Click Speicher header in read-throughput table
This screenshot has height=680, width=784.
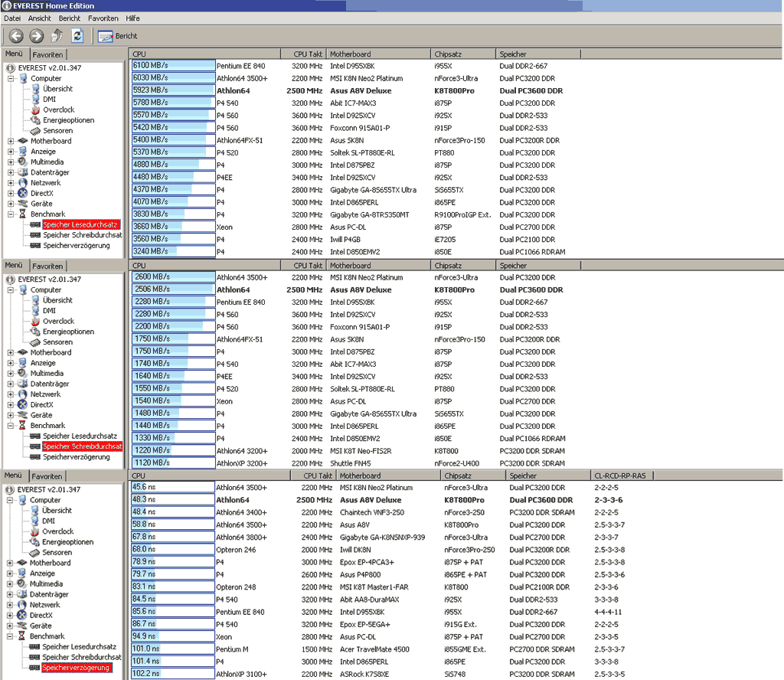(x=538, y=54)
